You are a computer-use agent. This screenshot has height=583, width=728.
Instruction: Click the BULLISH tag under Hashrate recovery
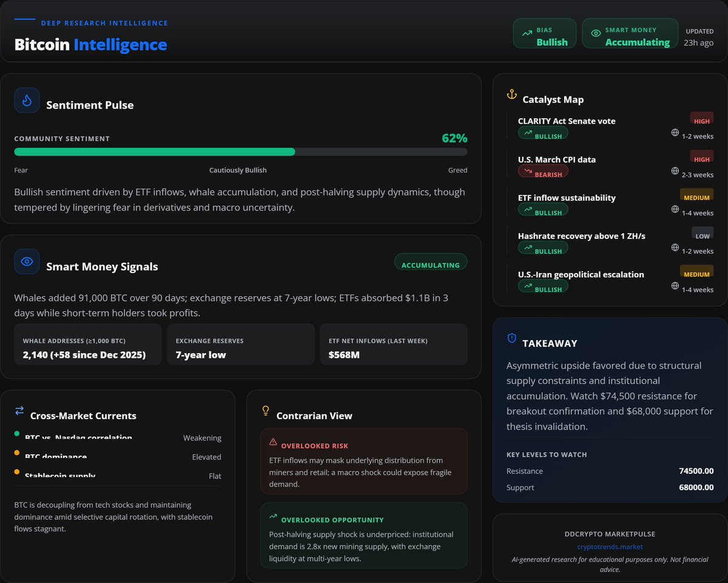coord(543,248)
